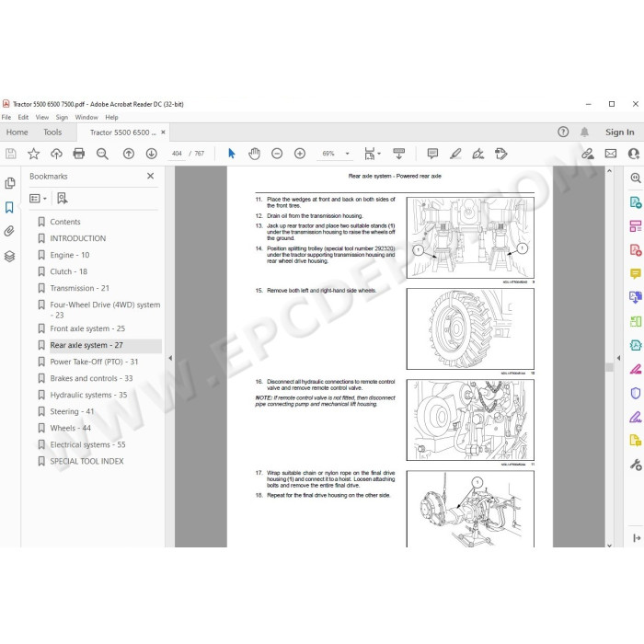Open help question mark icon
The image size is (644, 644).
click(563, 132)
